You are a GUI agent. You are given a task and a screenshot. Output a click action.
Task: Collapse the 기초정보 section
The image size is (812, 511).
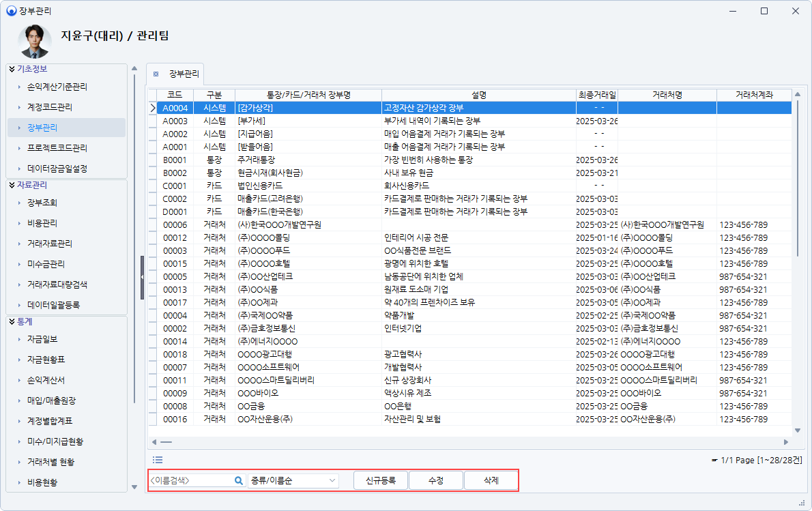12,69
